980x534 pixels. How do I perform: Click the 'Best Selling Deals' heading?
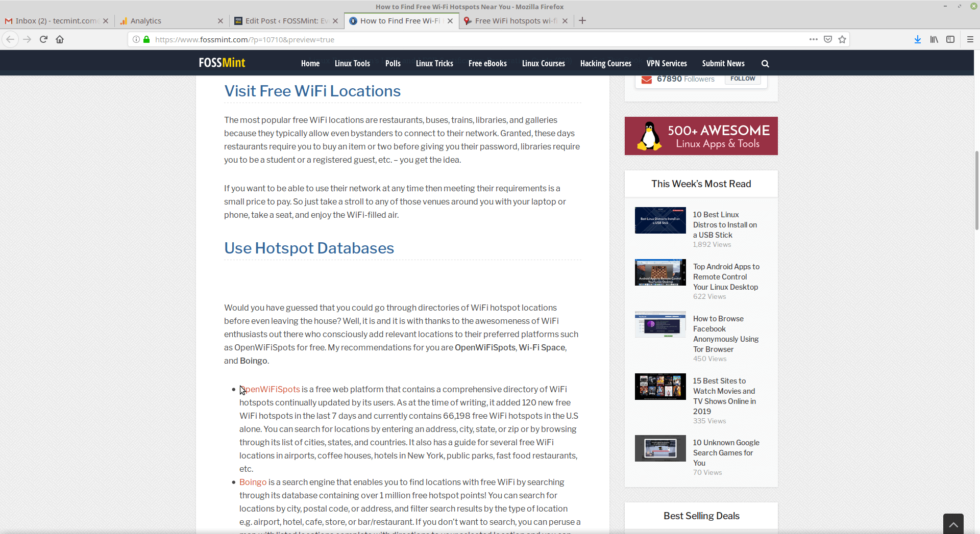click(701, 516)
